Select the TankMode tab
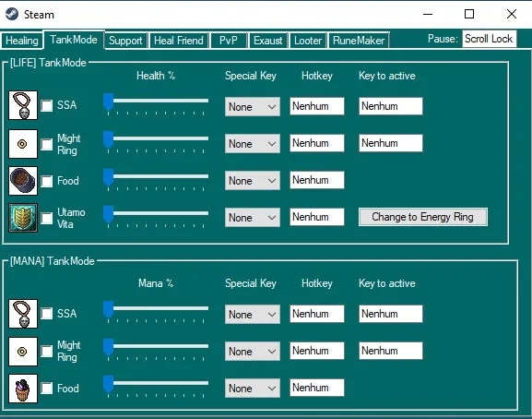This screenshot has height=419, width=532. (74, 40)
